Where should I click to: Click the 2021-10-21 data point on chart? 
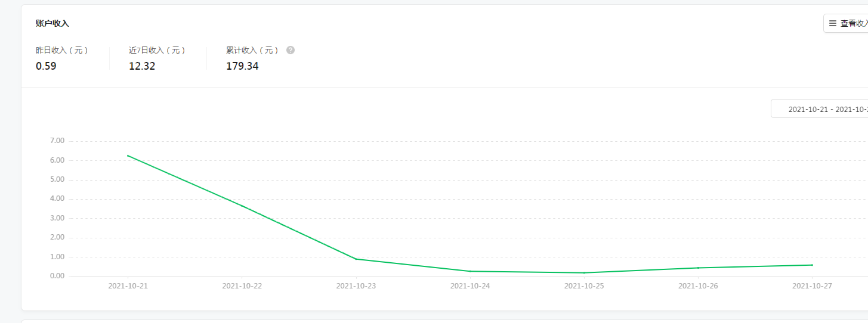128,156
